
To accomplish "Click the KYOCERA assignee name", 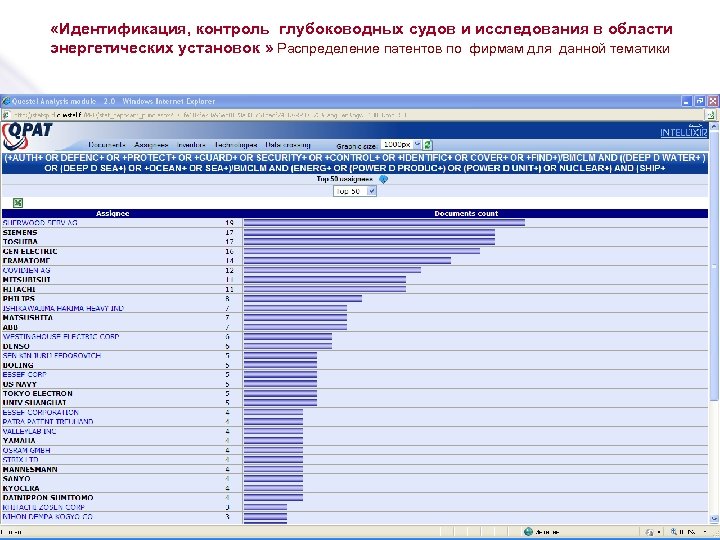I will 21,488.
